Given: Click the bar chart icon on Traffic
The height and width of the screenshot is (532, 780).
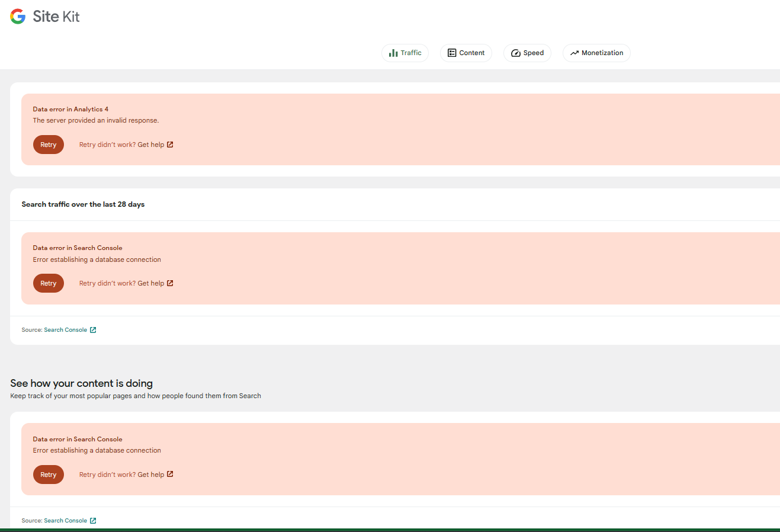Looking at the screenshot, I should [393, 53].
